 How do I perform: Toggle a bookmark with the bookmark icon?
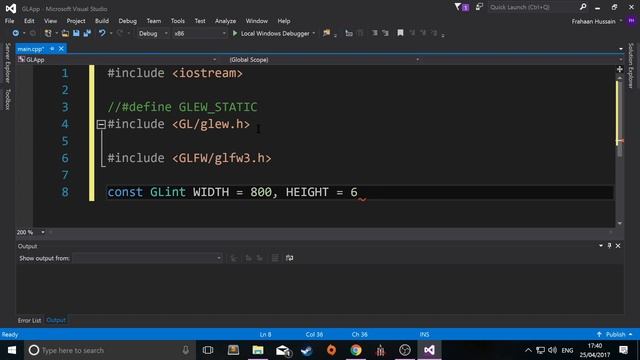[400, 33]
